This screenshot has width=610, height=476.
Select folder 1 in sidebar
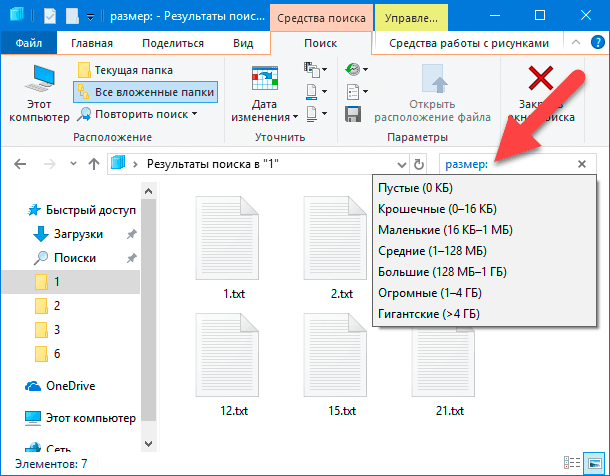71,282
